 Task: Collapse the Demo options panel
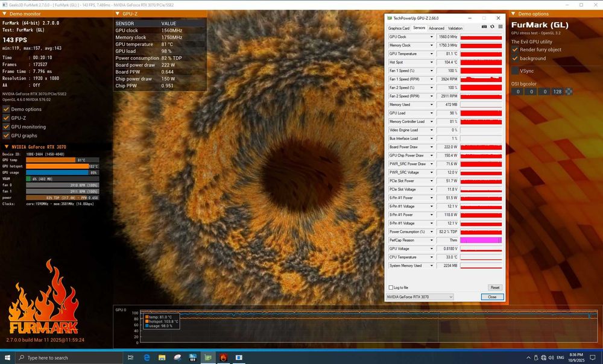pos(513,14)
